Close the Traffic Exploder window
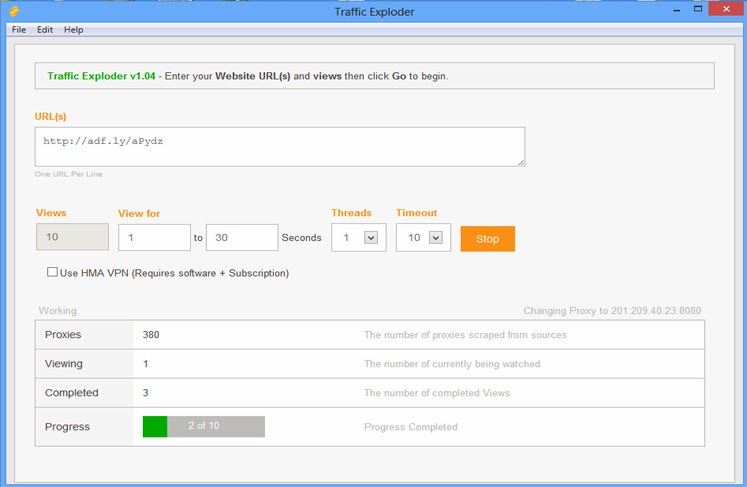This screenshot has width=747, height=487. (726, 9)
